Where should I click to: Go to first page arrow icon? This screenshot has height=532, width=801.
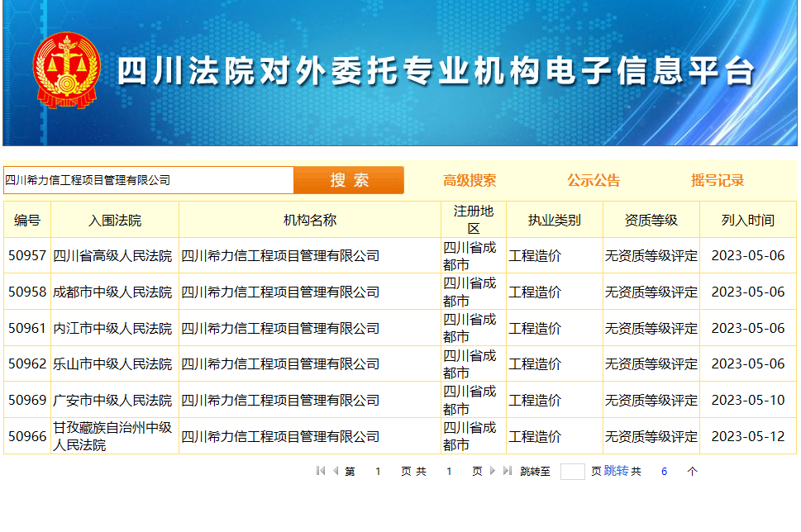pyautogui.click(x=321, y=471)
